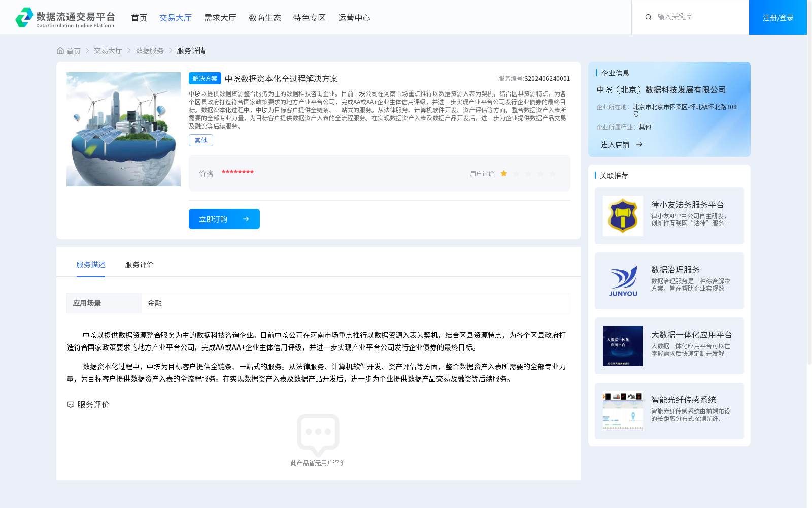The height and width of the screenshot is (508, 812).
Task: Click the home icon in the breadcrumb
Action: pos(60,51)
